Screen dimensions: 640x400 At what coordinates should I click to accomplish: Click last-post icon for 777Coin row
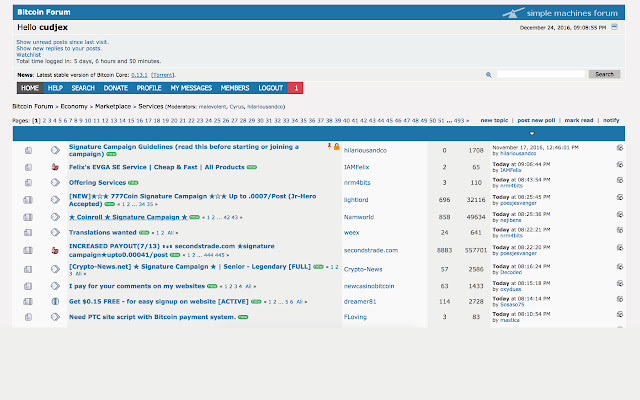(x=620, y=197)
